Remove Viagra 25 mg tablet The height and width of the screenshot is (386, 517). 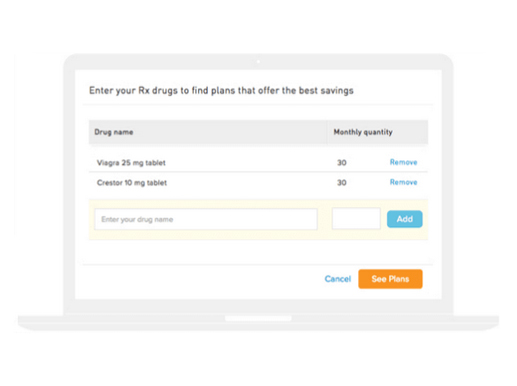click(x=403, y=162)
